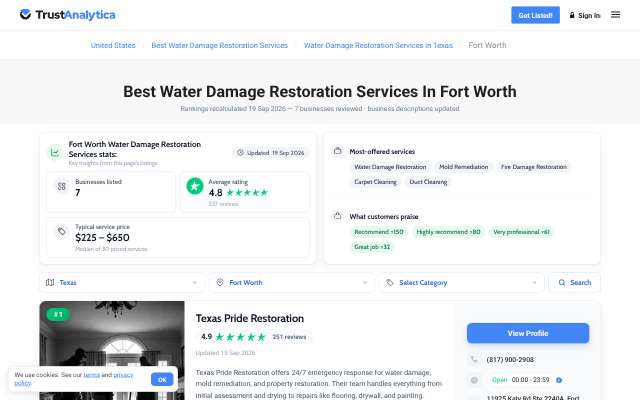Viewport: 640px width, 400px height.
Task: Select the Water Damage Restoration service tag
Action: (390, 167)
